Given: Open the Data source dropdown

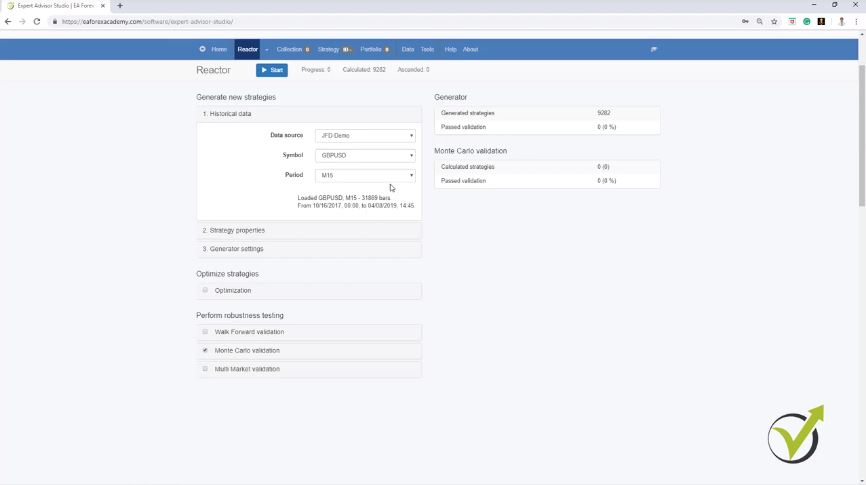Looking at the screenshot, I should coord(365,136).
